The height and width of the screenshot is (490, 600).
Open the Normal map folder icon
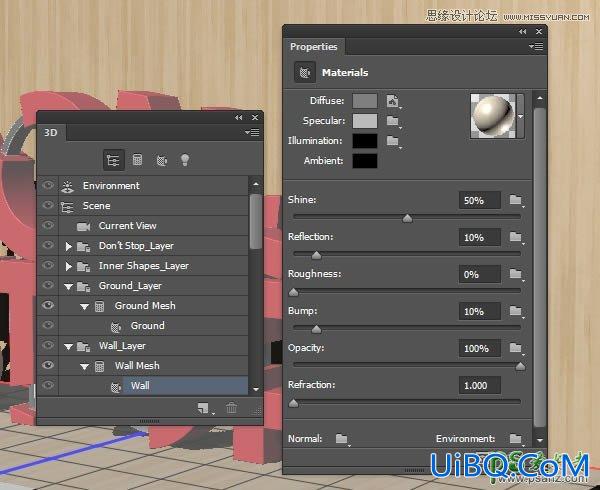click(x=341, y=438)
